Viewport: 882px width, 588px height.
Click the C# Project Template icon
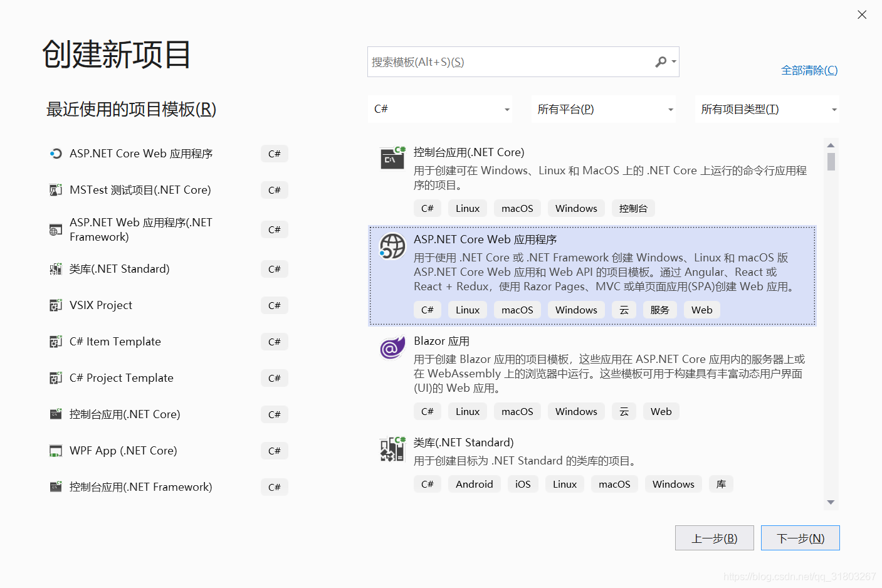(56, 378)
